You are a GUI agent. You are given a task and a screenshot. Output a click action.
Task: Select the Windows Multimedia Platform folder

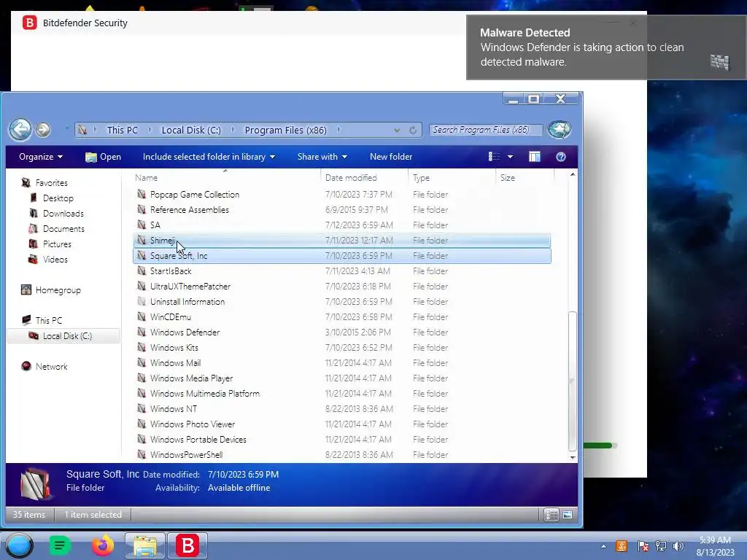[205, 393]
